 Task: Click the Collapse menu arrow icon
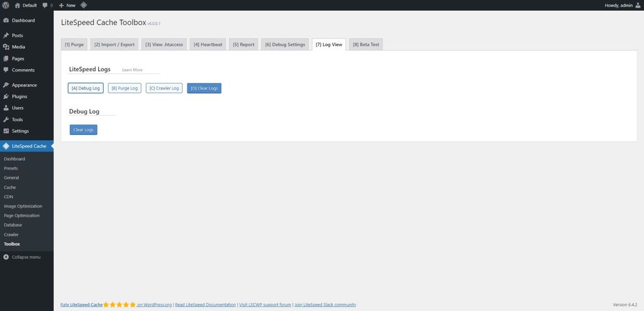(x=6, y=257)
